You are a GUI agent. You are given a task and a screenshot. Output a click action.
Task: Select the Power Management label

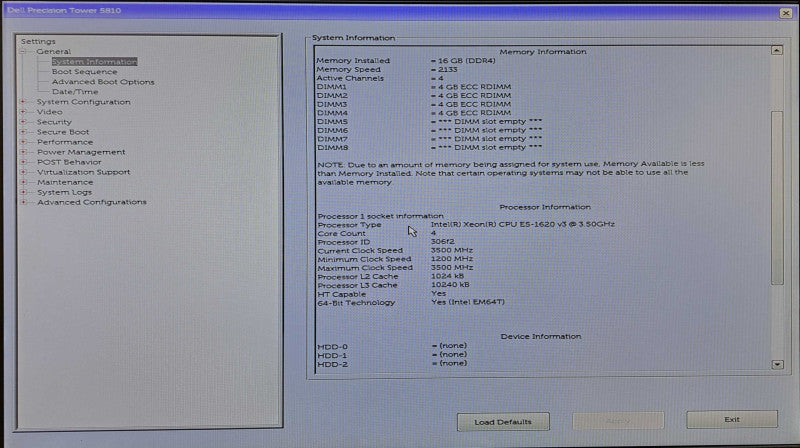[81, 152]
